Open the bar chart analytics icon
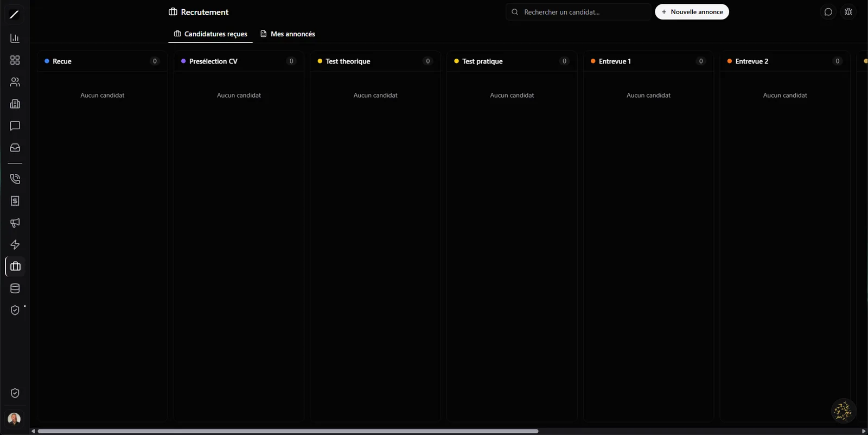This screenshot has height=435, width=868. tap(15, 39)
